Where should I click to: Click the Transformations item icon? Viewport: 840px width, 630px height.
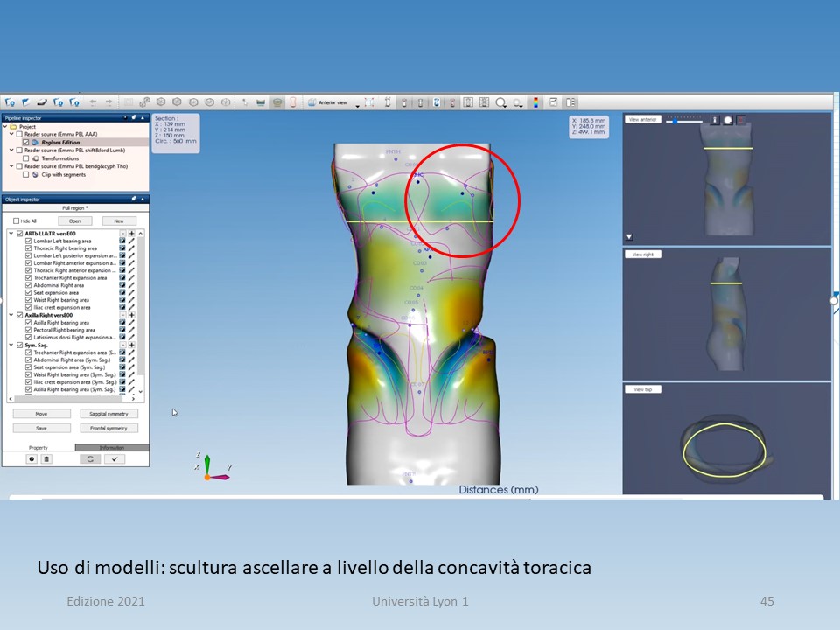pyautogui.click(x=35, y=158)
